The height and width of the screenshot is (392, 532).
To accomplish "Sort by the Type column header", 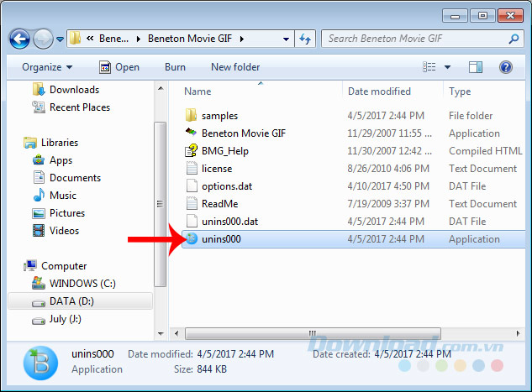I will pos(460,91).
